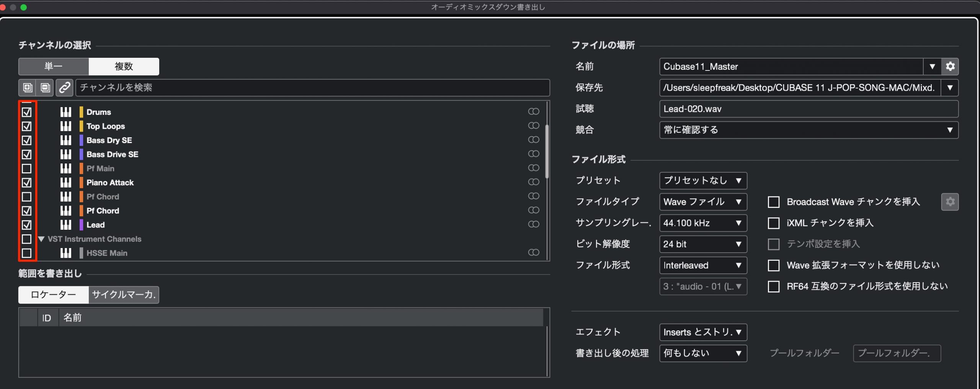Click the stereo link icon on HSSE Main row

click(x=534, y=252)
